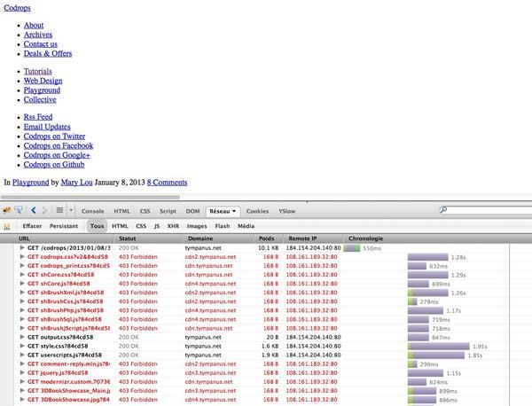Image resolution: width=532 pixels, height=406 pixels.
Task: Open the panel list lines icon
Action: [x=61, y=211]
